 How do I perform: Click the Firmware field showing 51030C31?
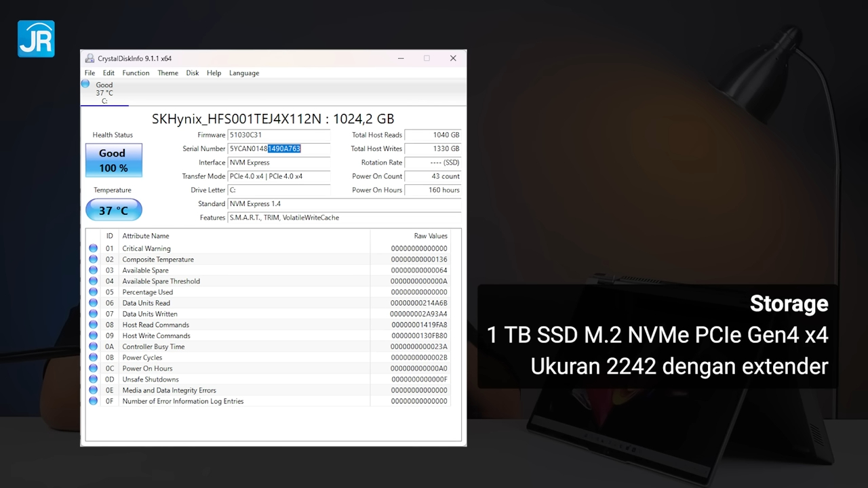pos(279,134)
